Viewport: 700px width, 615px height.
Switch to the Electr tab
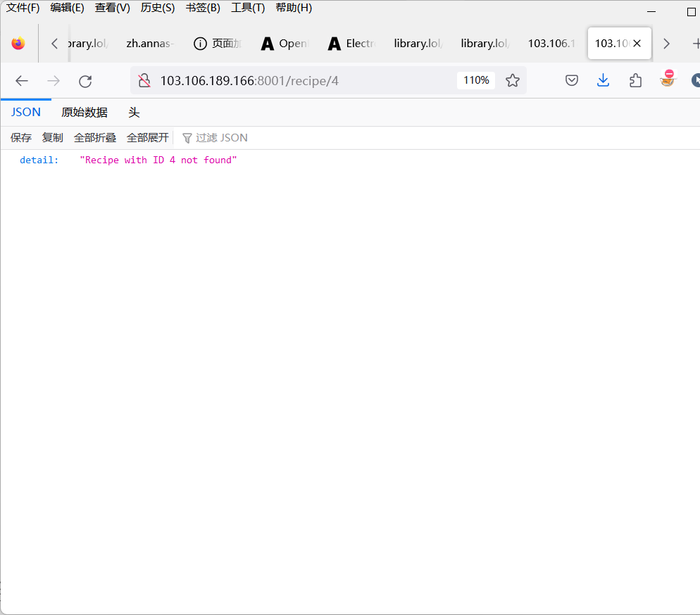point(352,43)
